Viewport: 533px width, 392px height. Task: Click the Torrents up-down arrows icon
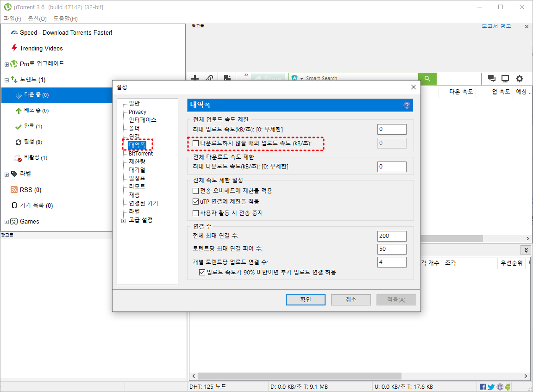14,79
